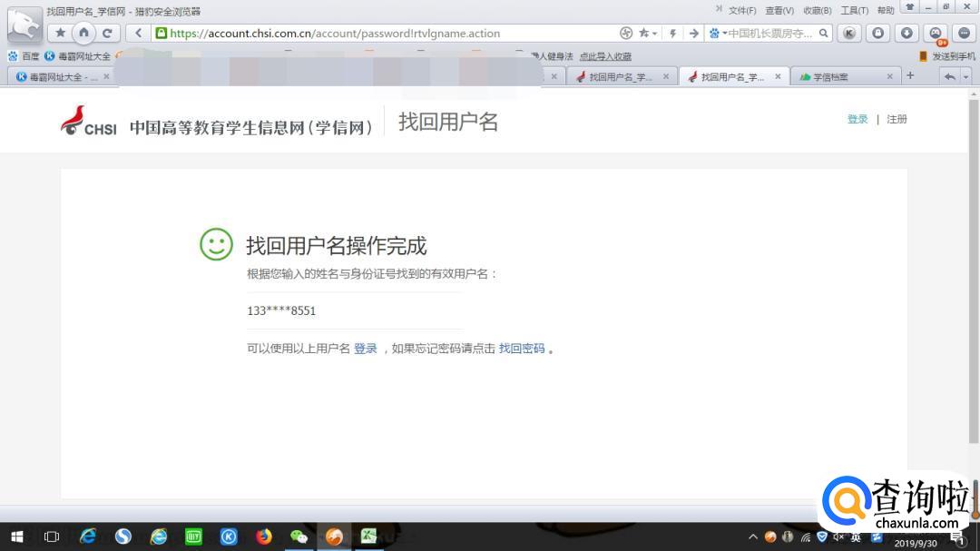Open iQIYI app from taskbar

(194, 536)
